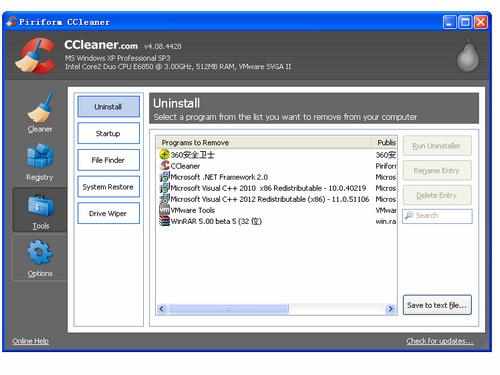Viewport: 500px width, 375px height.
Task: Click the horizontal scrollbar thumb
Action: coord(229,309)
